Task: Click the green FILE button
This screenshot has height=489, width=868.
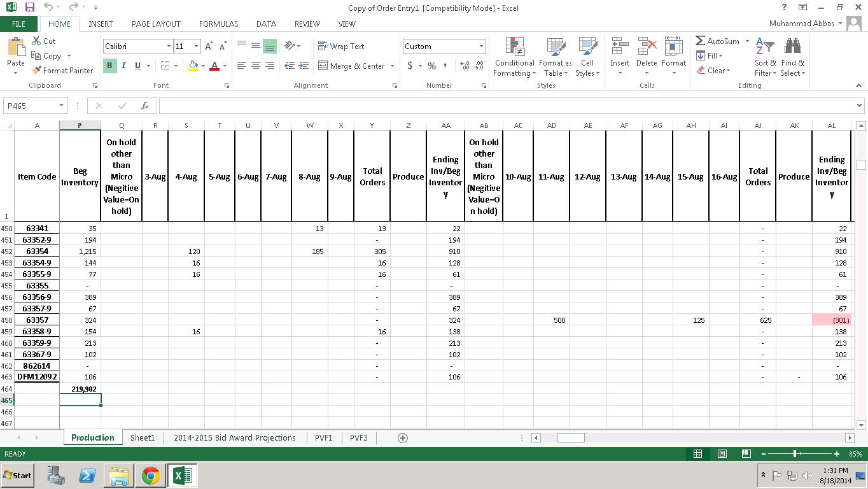Action: click(18, 24)
